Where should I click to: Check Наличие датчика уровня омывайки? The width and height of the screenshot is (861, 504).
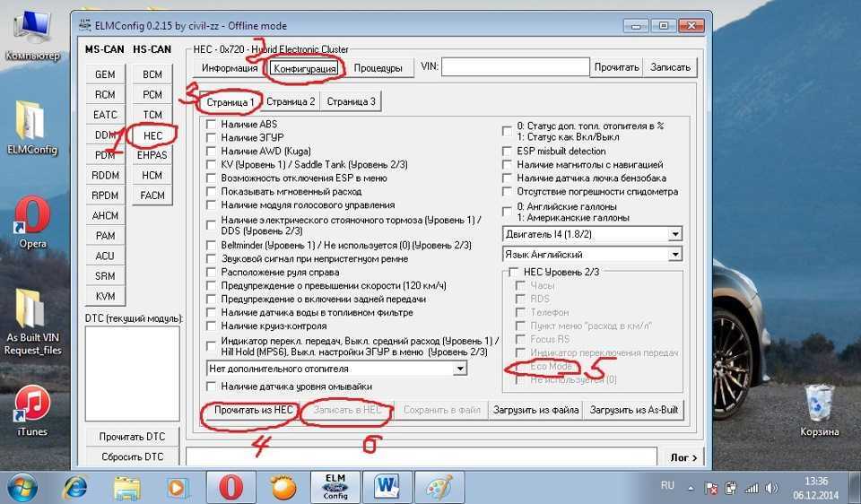[211, 387]
